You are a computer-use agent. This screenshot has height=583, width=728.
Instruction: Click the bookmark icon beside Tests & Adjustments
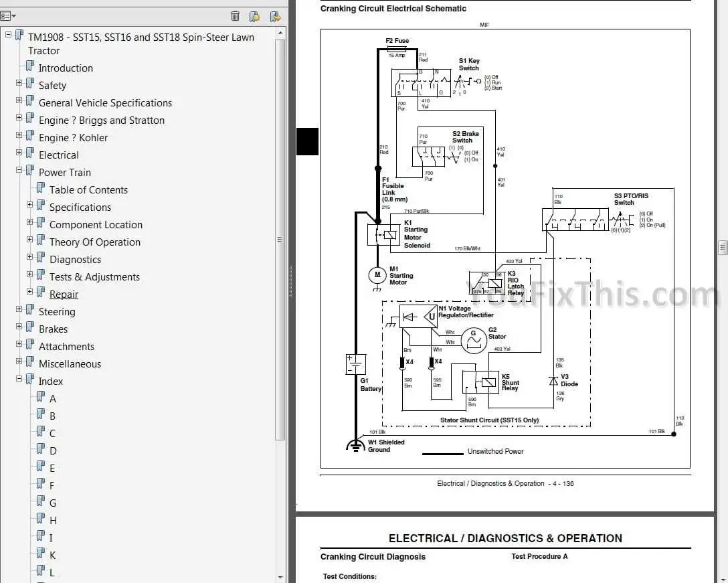[41, 274]
